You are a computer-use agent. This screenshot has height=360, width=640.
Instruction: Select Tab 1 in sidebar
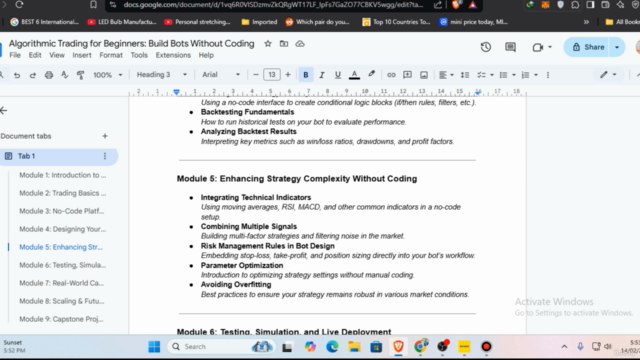(x=57, y=156)
